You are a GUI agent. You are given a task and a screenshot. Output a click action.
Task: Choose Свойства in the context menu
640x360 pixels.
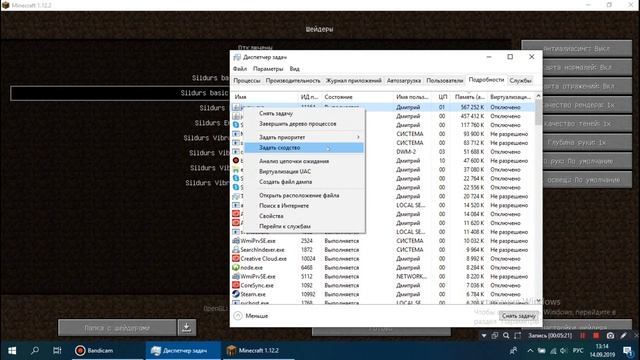(304, 216)
